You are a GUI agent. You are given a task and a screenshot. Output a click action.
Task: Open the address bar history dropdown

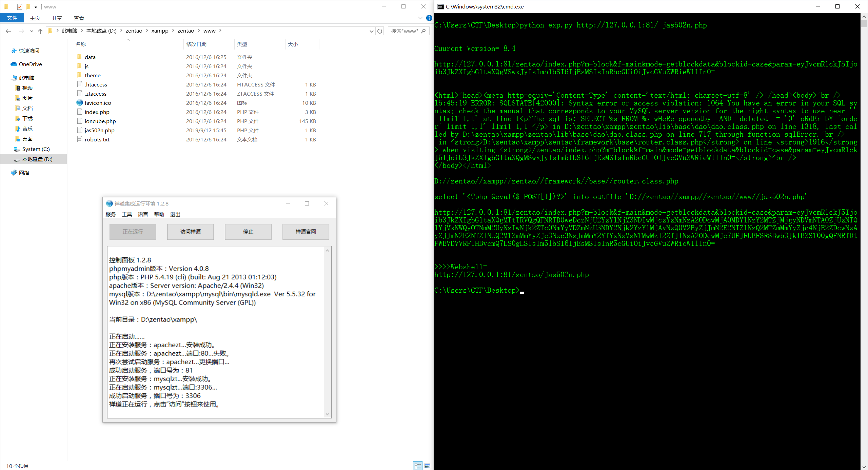click(x=371, y=31)
